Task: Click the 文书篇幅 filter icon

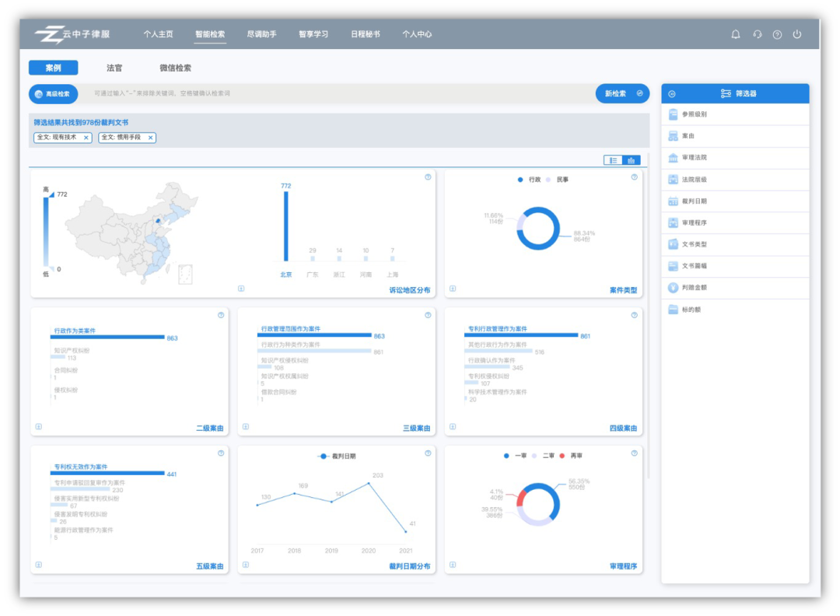Action: [x=673, y=266]
